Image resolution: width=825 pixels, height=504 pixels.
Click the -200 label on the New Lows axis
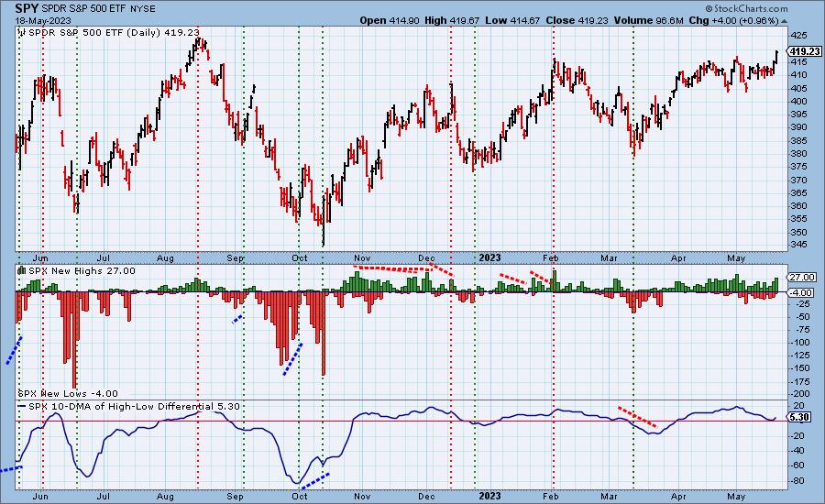click(800, 394)
